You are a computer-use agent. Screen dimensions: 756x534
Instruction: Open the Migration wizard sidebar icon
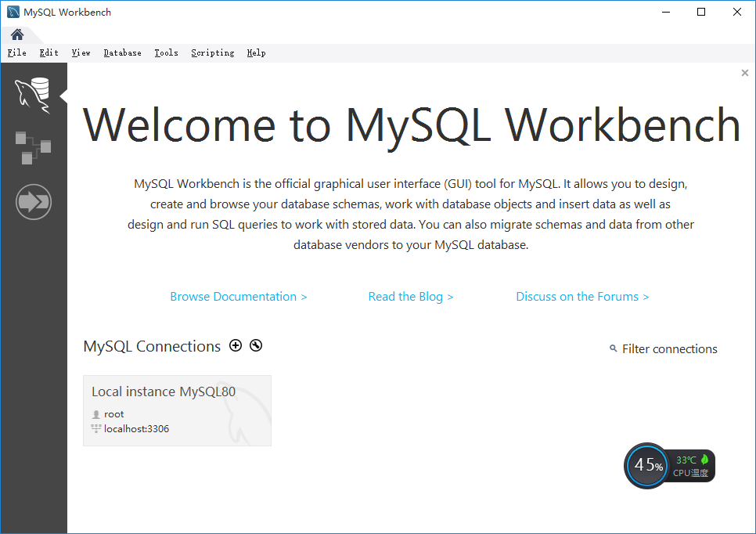coord(34,202)
